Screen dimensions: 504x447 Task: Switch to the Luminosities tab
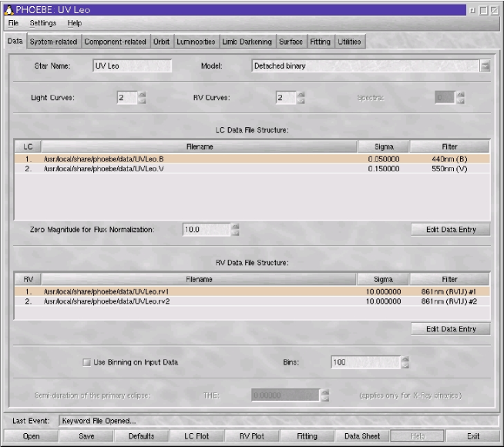(196, 42)
